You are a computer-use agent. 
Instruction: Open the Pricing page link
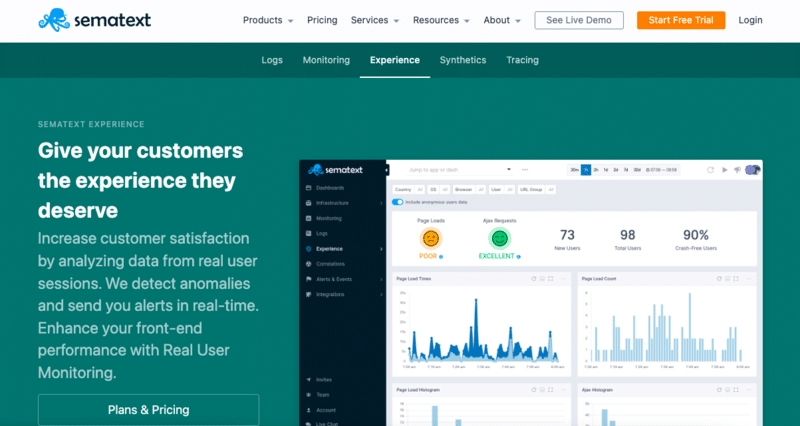click(x=322, y=20)
